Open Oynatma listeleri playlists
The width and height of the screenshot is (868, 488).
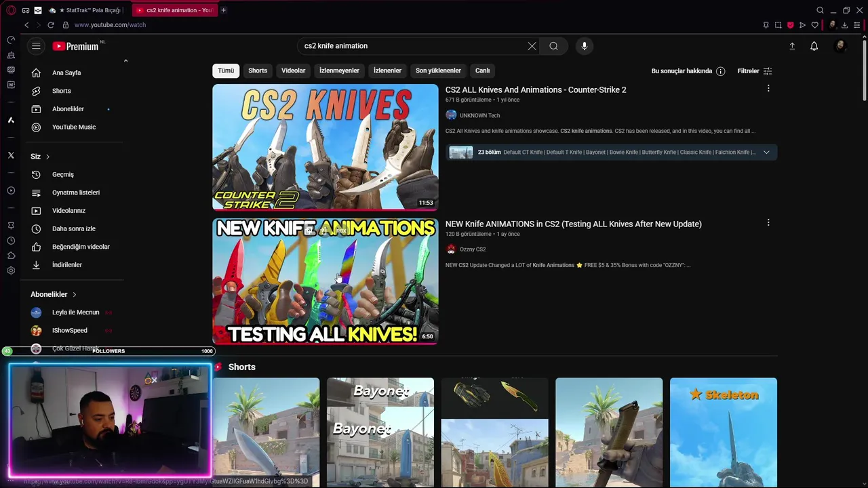(x=76, y=192)
